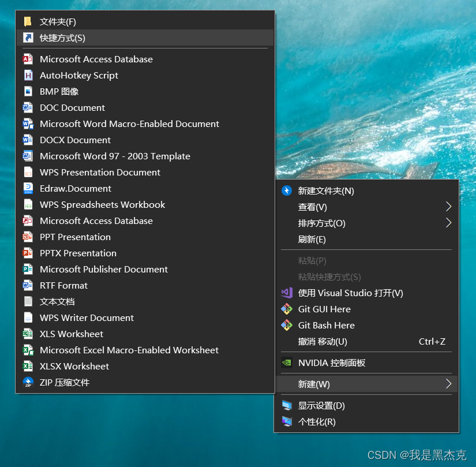Screen dimensions: 476x467
Task: Click the Microsoft Publisher Document icon
Action: coord(28,269)
